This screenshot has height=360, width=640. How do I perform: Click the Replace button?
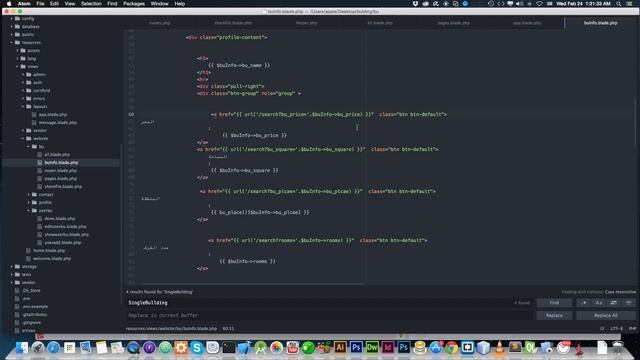coord(554,315)
